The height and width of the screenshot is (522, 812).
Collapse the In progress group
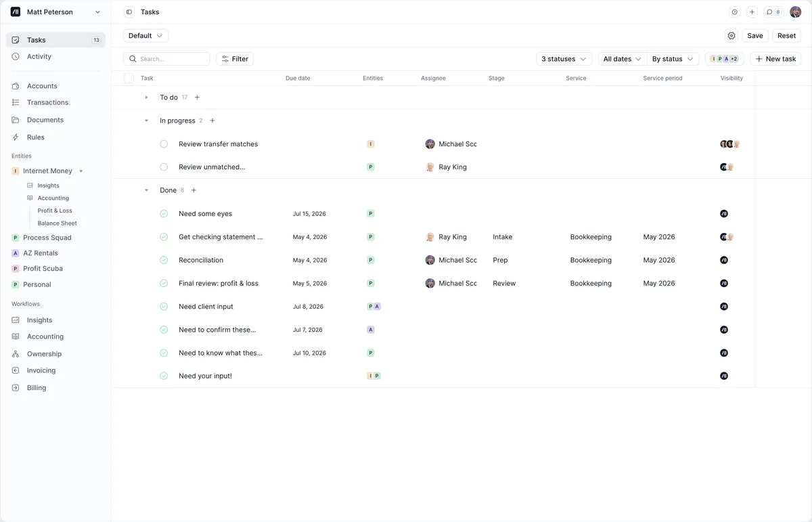pyautogui.click(x=146, y=121)
